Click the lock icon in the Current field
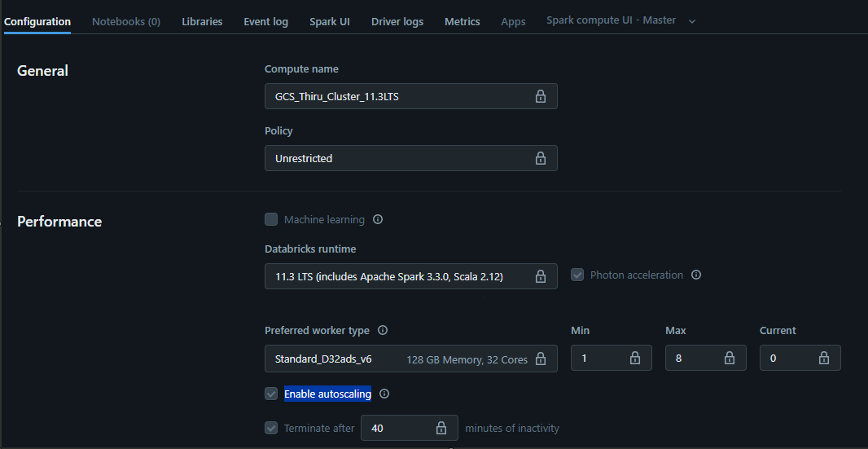Image resolution: width=868 pixels, height=449 pixels. (824, 358)
